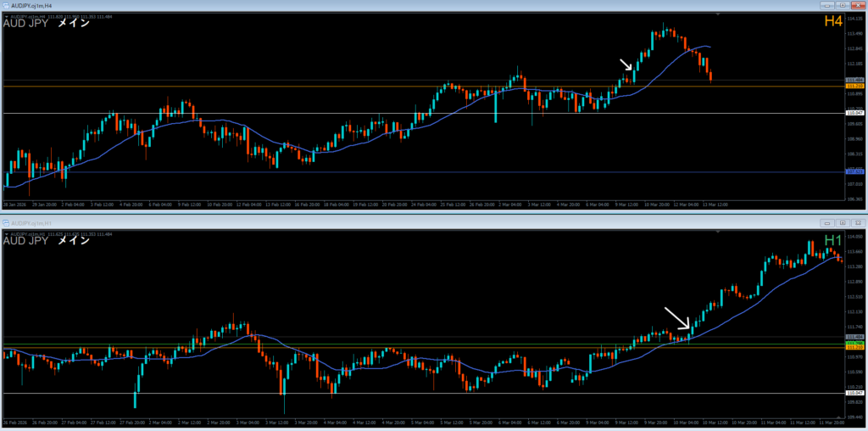This screenshot has width=868, height=431.
Task: Click the orange 111.210 price label on H1 scale
Action: point(854,347)
